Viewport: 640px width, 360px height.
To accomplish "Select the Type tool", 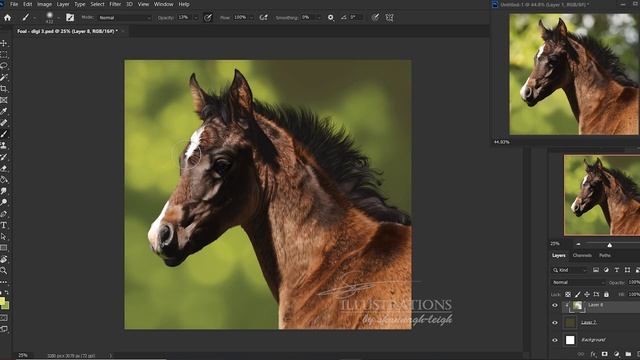I will click(4, 225).
